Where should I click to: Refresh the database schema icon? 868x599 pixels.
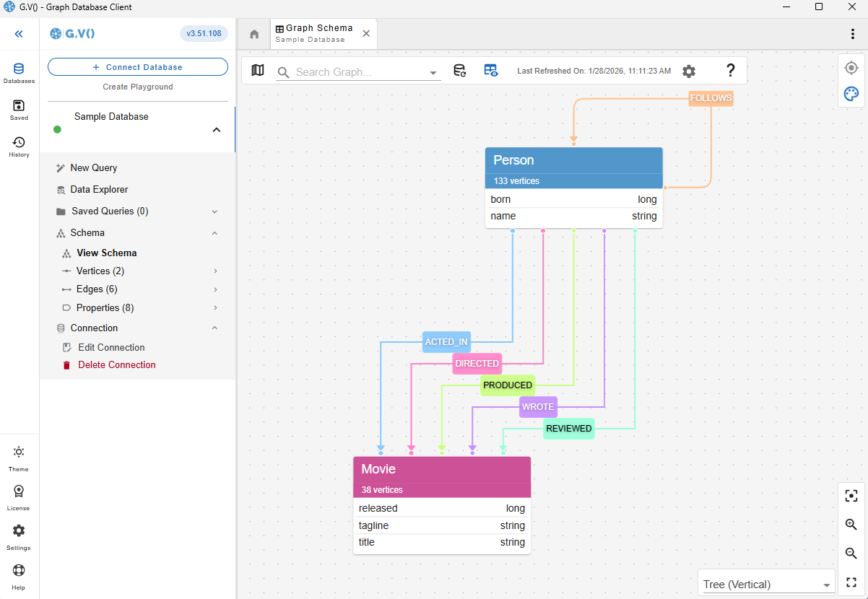click(x=460, y=70)
